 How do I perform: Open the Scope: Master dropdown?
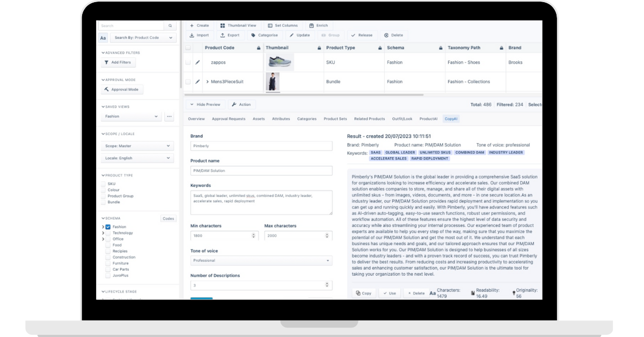pyautogui.click(x=137, y=146)
